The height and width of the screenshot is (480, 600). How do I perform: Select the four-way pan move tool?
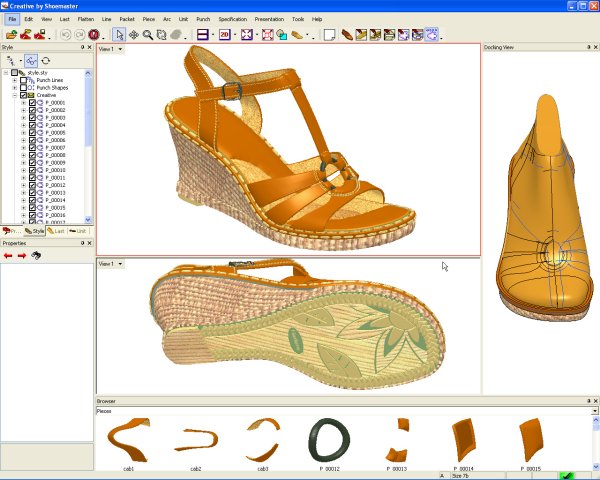134,35
